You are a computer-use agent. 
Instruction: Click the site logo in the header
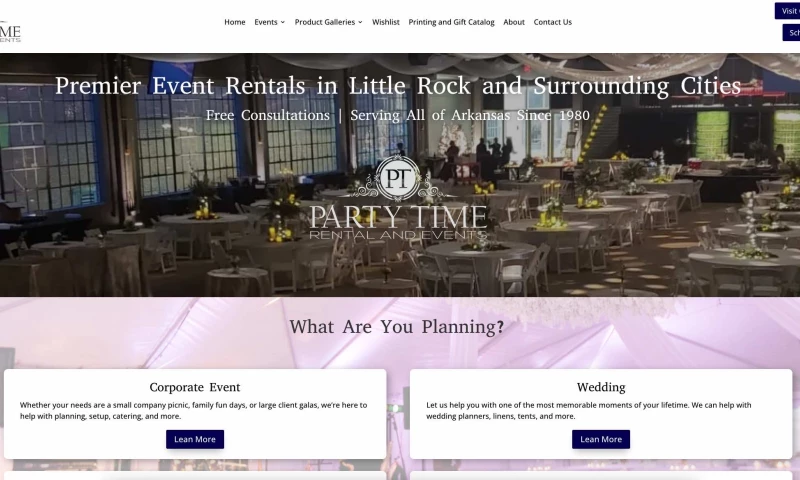[10, 32]
